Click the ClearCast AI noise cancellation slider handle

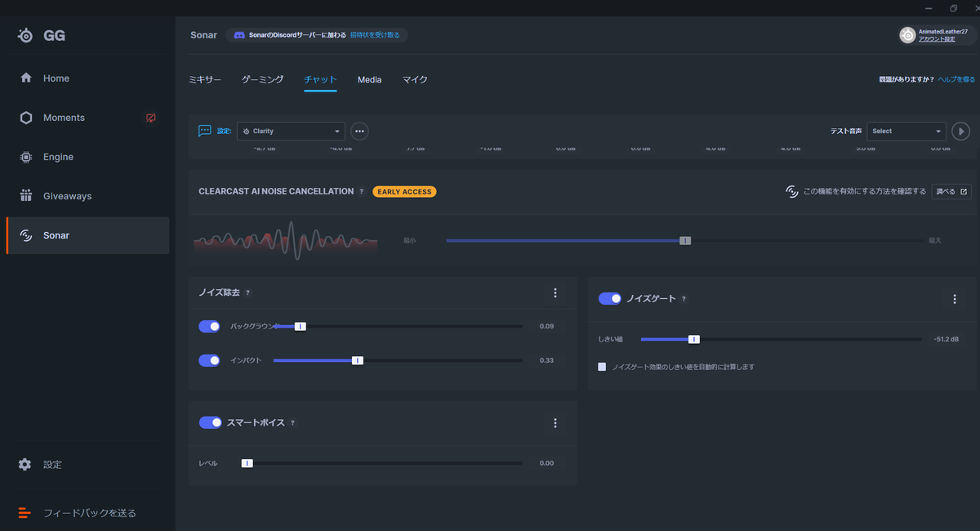click(x=685, y=240)
